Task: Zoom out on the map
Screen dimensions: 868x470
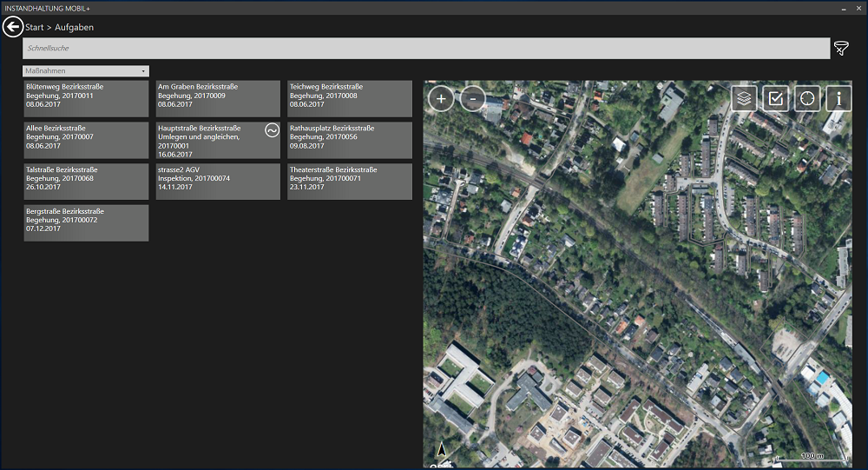Action: 472,99
